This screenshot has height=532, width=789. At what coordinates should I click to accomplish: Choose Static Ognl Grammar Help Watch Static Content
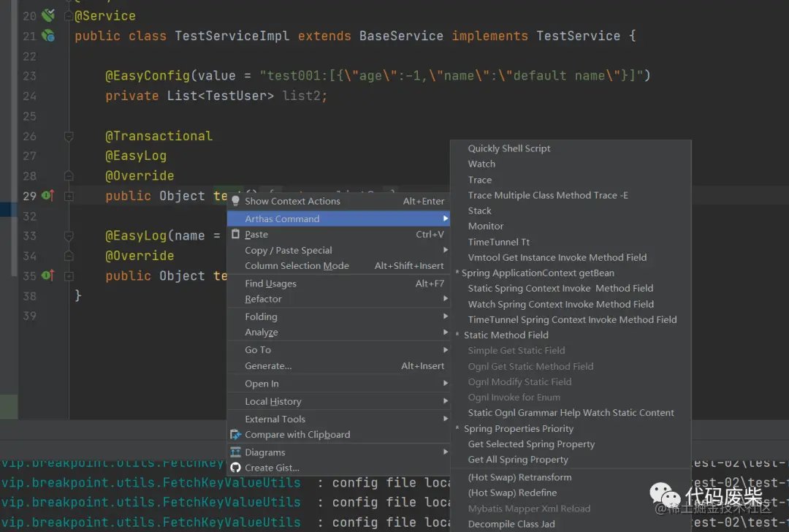(x=571, y=413)
